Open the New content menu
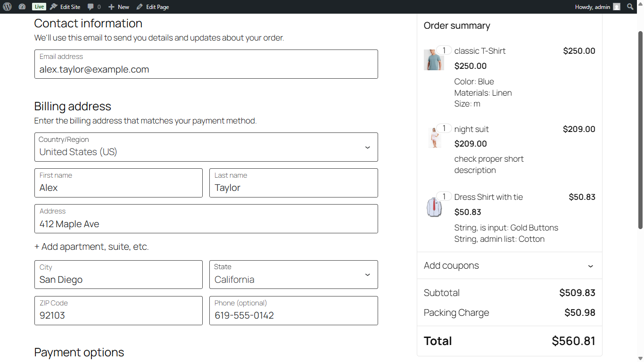This screenshot has height=362, width=644. coord(119,7)
